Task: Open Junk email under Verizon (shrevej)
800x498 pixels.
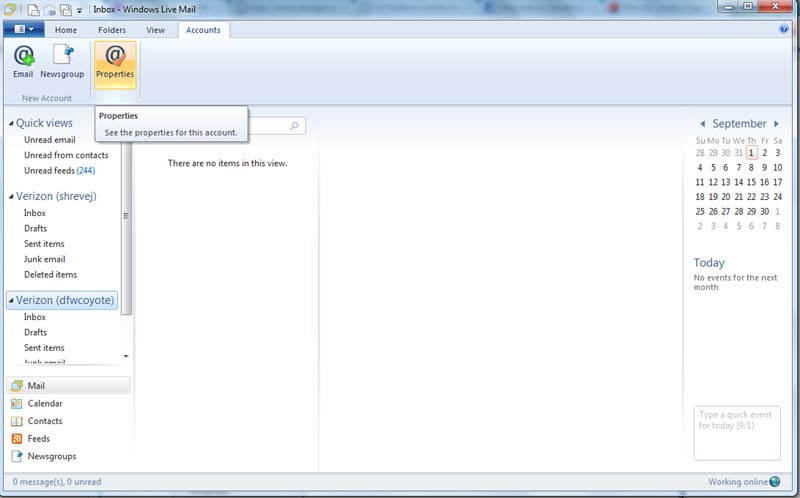Action: pyautogui.click(x=44, y=259)
